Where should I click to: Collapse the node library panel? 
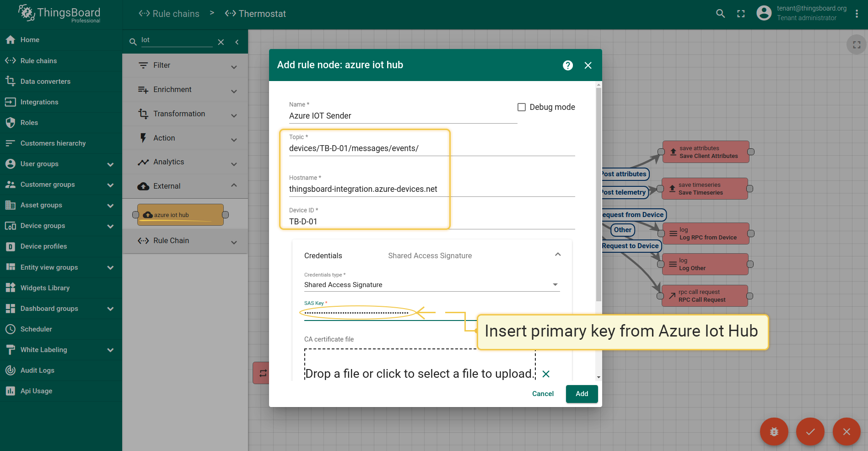tap(237, 42)
